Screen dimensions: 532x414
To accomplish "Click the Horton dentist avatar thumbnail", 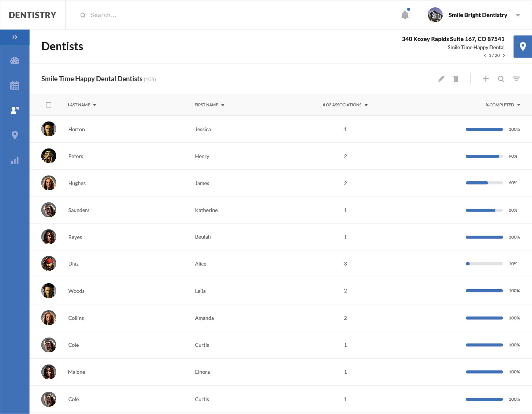I will pyautogui.click(x=49, y=129).
